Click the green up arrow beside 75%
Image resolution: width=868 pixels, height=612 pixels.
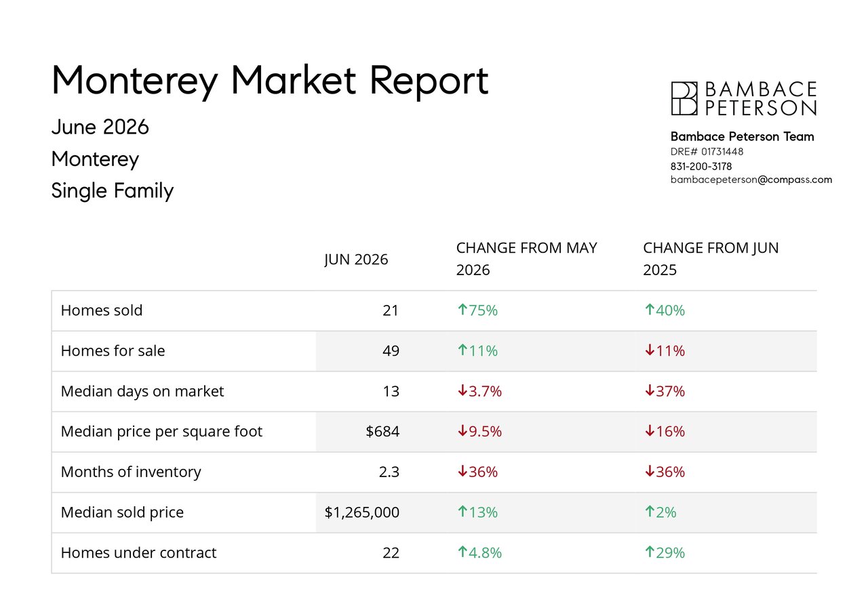pyautogui.click(x=462, y=310)
